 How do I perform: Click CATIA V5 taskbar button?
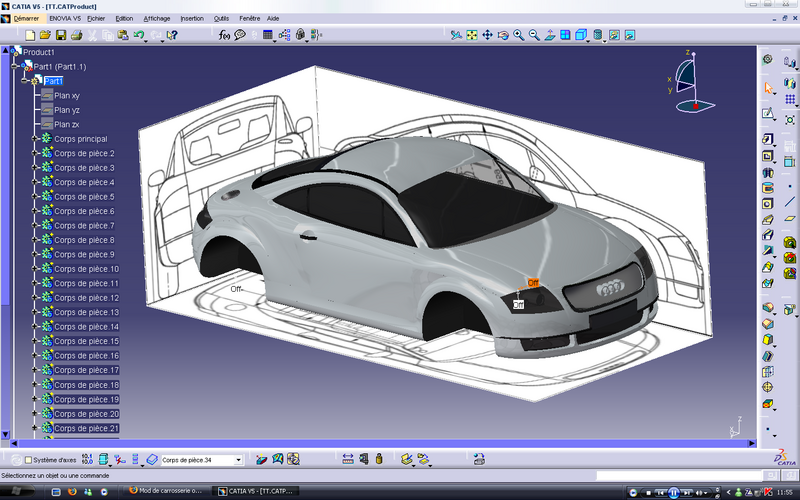(x=257, y=492)
